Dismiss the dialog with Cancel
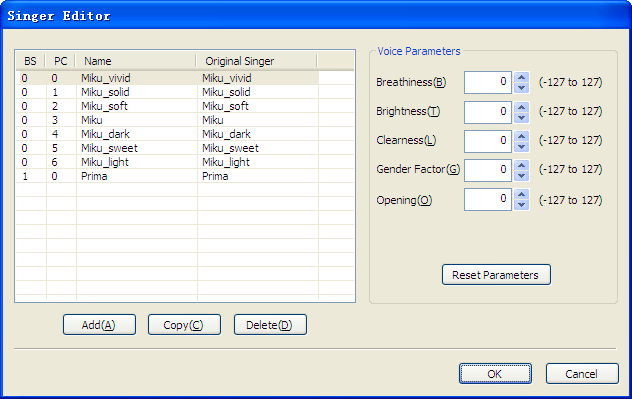This screenshot has height=399, width=632. pyautogui.click(x=582, y=374)
